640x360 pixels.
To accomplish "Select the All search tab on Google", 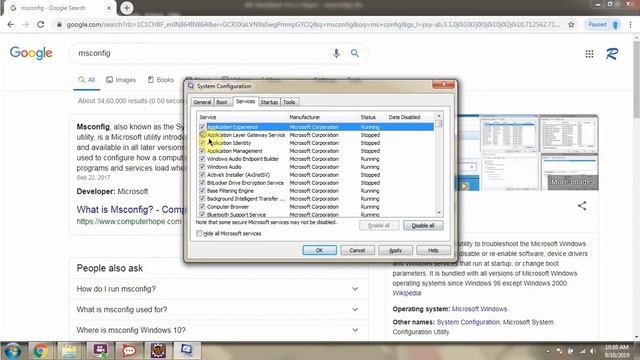I will (87, 80).
